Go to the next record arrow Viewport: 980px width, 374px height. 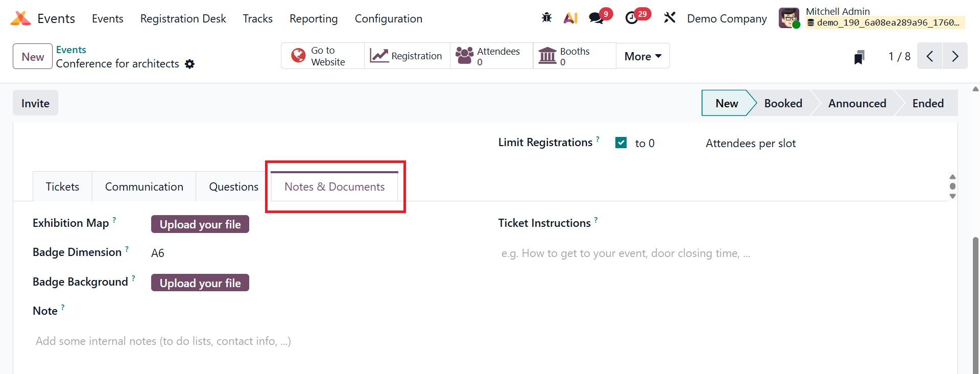click(955, 56)
